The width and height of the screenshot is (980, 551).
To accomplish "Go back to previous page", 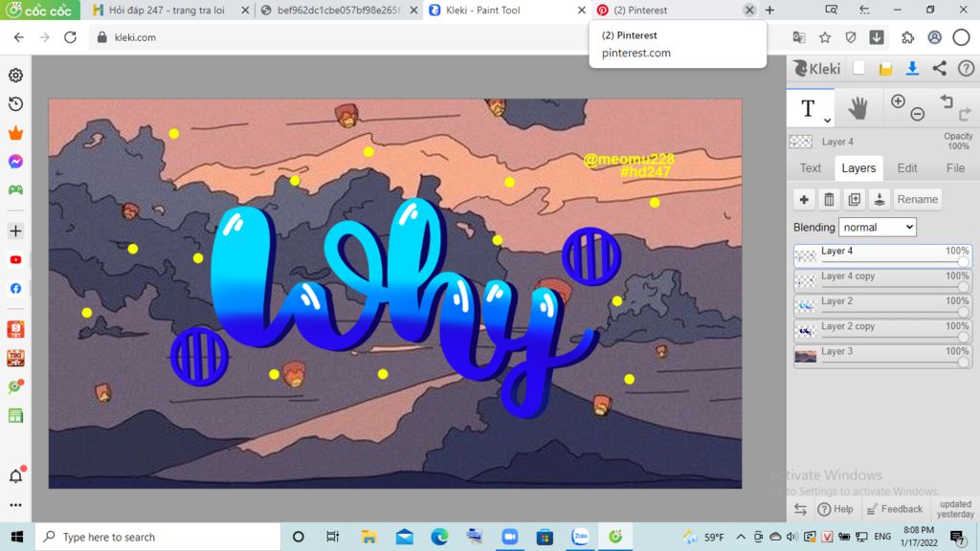I will (19, 37).
